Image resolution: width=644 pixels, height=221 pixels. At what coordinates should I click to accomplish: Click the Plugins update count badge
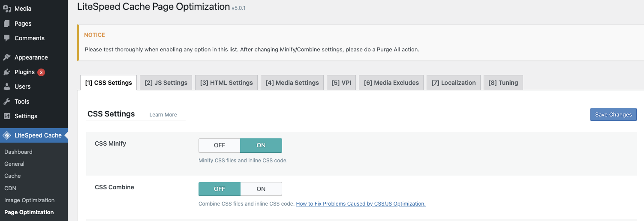[41, 72]
